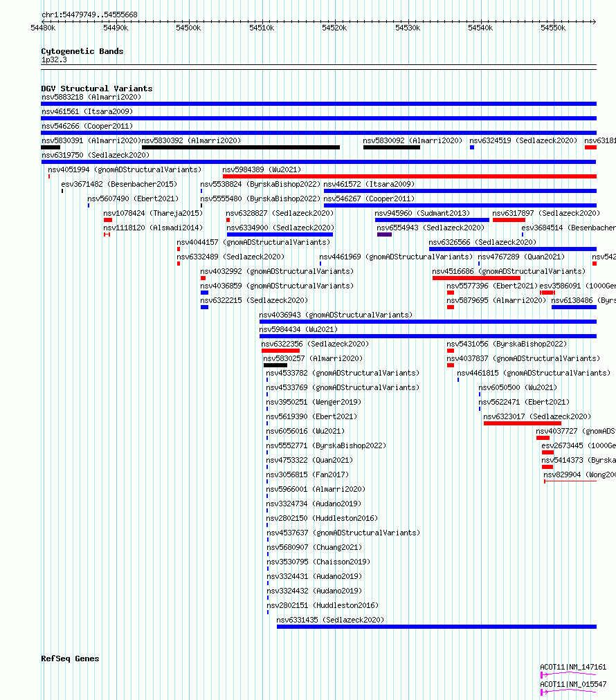Click the red bar of nsv5984389 (Wu2021)
This screenshot has height=700, width=616.
(410, 176)
